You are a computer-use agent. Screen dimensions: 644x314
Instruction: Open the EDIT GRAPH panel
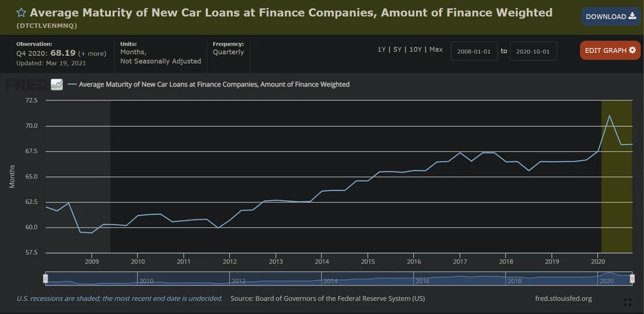(610, 50)
